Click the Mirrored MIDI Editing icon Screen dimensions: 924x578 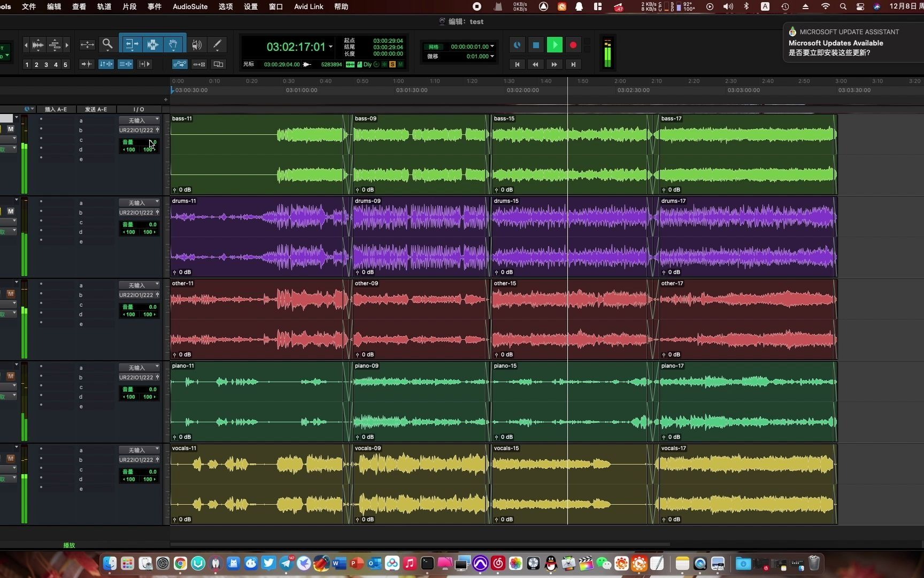199,64
